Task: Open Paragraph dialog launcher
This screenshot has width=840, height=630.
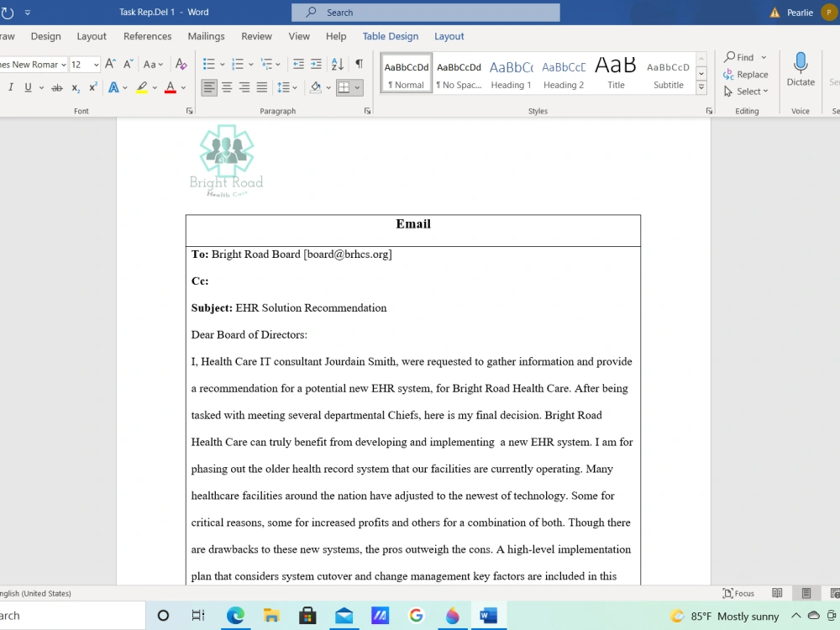Action: pyautogui.click(x=367, y=111)
